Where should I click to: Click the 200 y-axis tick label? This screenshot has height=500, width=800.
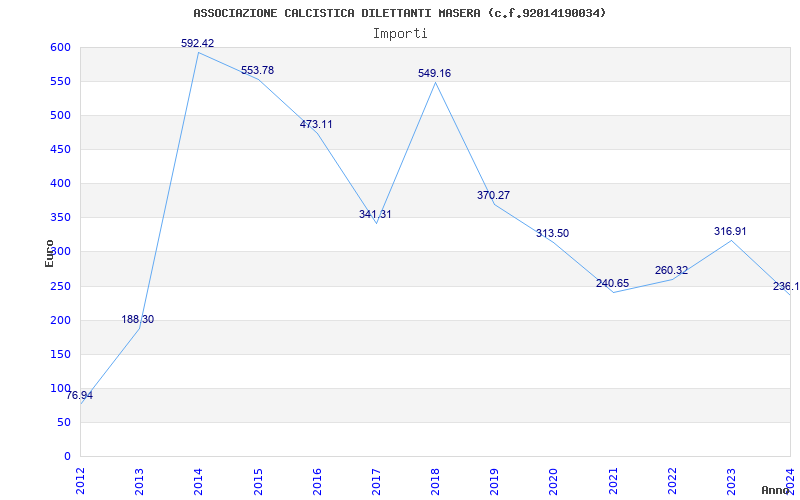(61, 320)
